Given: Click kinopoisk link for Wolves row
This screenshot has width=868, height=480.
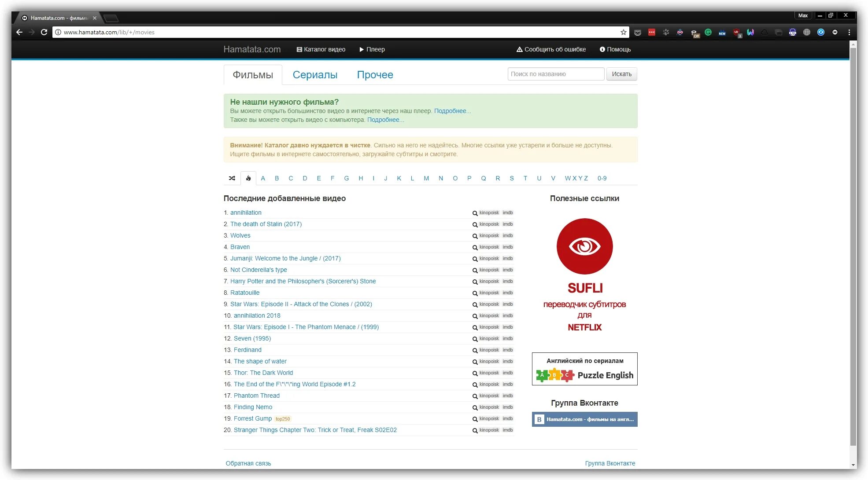Looking at the screenshot, I should [489, 235].
